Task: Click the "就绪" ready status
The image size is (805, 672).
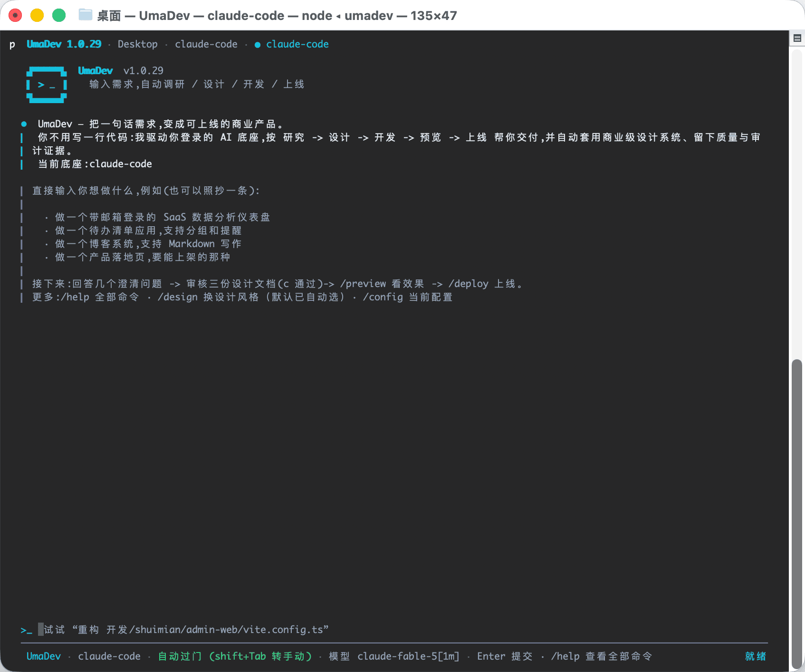Action: [756, 656]
